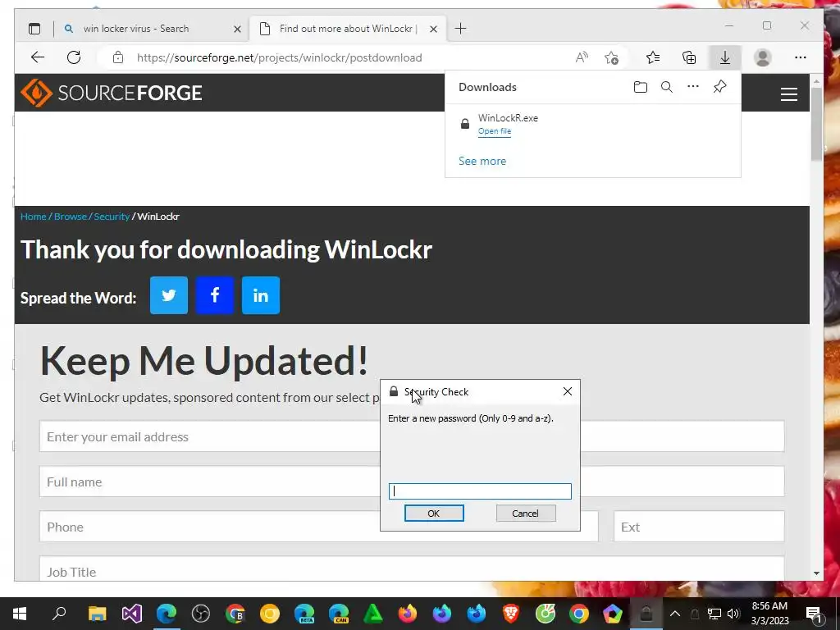The image size is (840, 630).
Task: Open the browser profile menu
Action: point(762,57)
